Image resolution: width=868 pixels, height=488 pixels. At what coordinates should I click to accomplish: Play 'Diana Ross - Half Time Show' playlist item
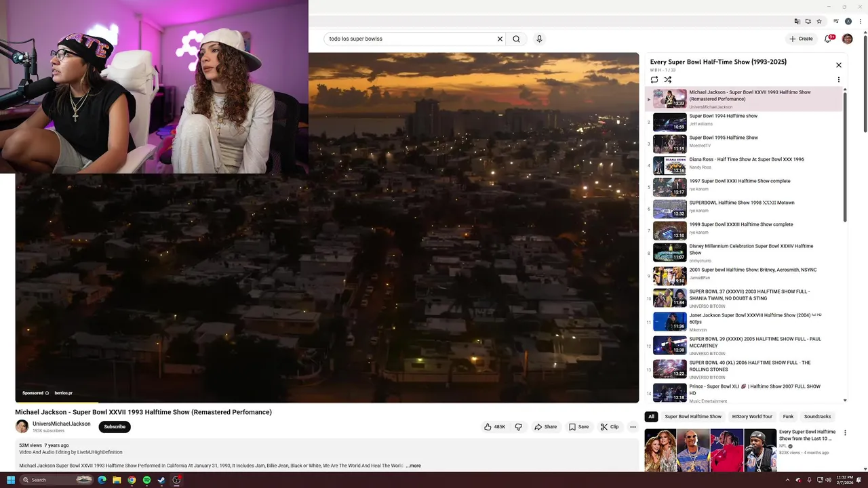coord(744,165)
